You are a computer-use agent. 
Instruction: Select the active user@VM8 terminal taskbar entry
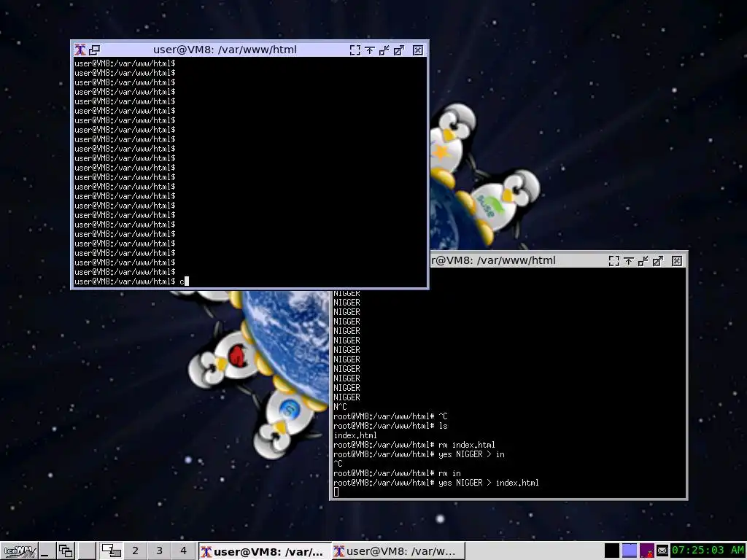[x=264, y=551]
